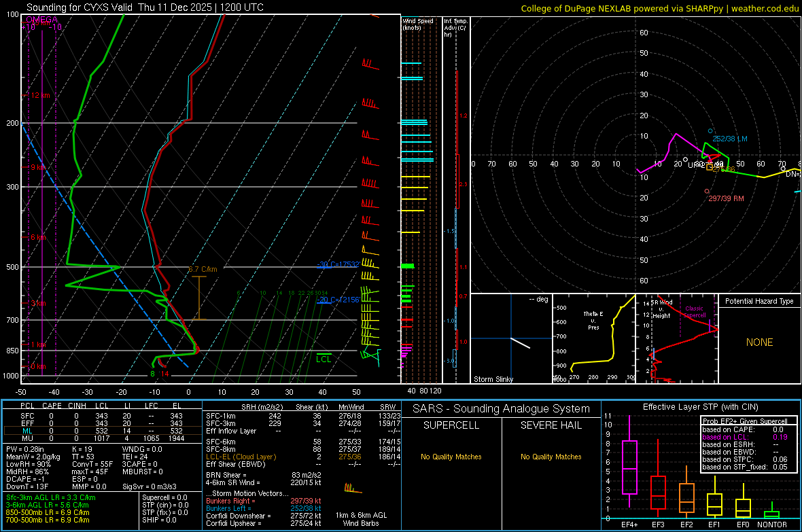
Task: Click the Inf. Temp. Adv. panel heading
Action: [455, 28]
